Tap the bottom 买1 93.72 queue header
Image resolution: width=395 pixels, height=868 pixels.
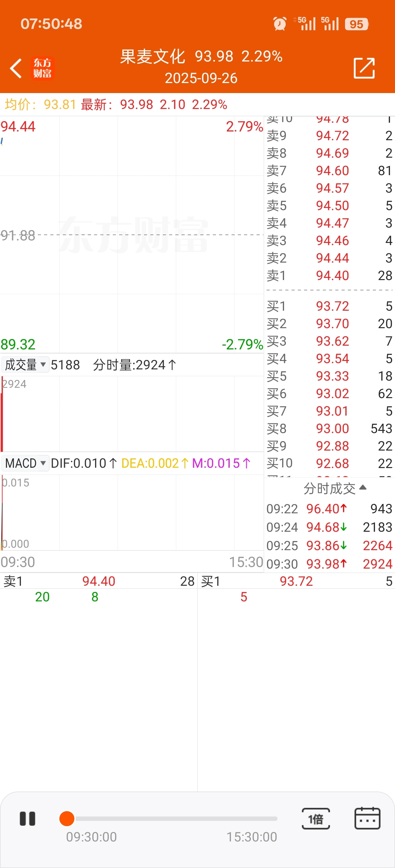pyautogui.click(x=297, y=581)
